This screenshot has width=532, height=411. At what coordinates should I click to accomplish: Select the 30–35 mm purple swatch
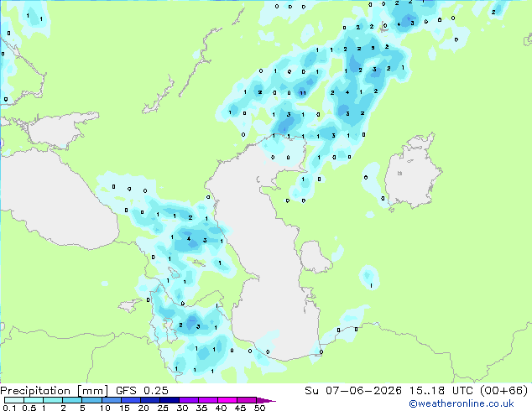click(189, 400)
